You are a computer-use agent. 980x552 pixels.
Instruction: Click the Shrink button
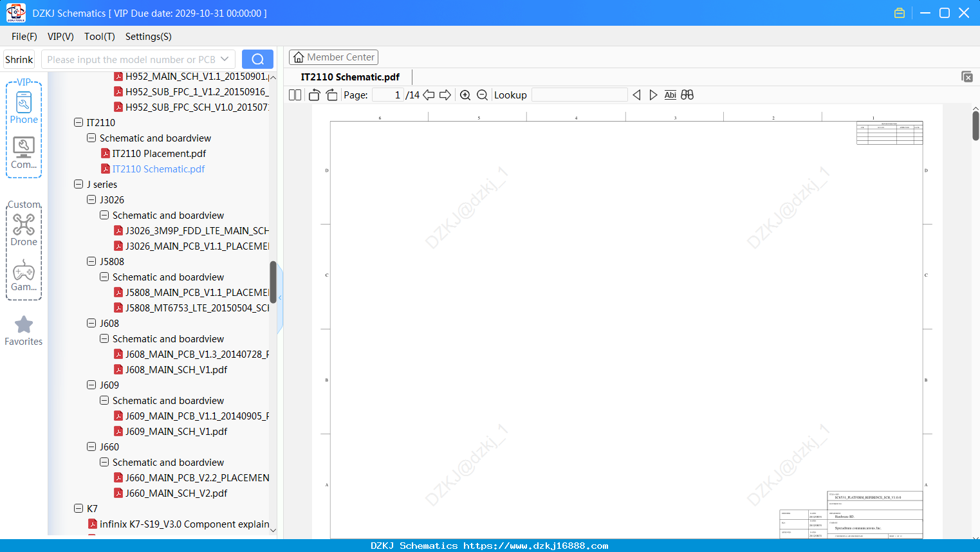coord(19,59)
